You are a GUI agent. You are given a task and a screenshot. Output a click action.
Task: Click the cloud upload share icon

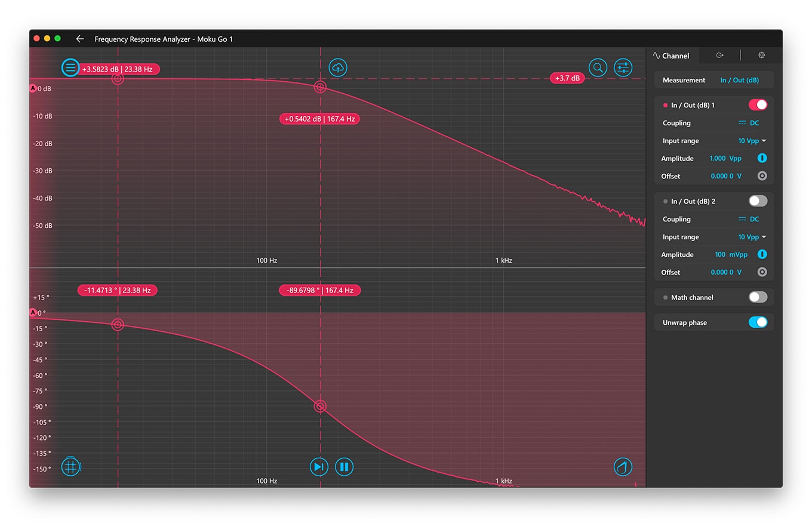point(338,67)
